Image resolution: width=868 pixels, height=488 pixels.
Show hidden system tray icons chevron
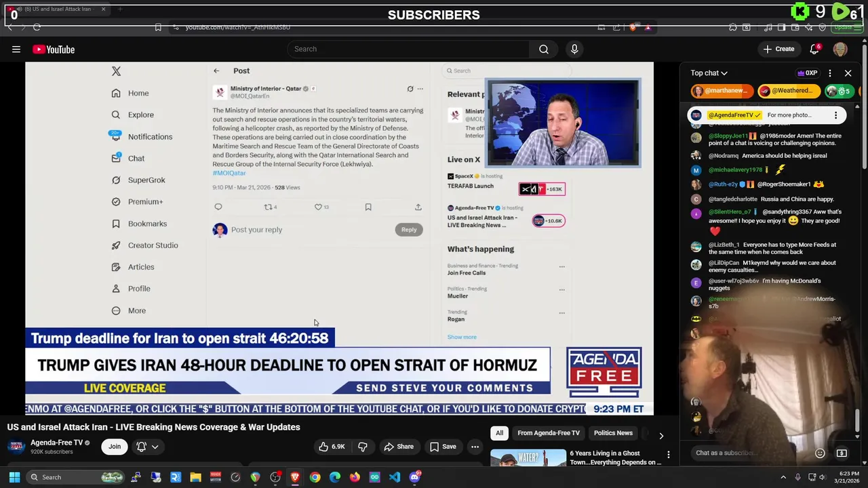pyautogui.click(x=783, y=477)
